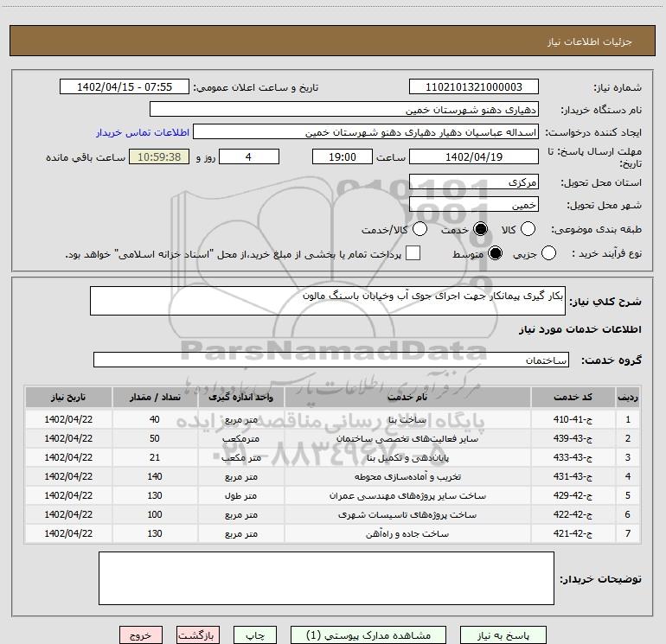Click ساخت جاده و راه‌آهن cell

pyautogui.click(x=407, y=533)
